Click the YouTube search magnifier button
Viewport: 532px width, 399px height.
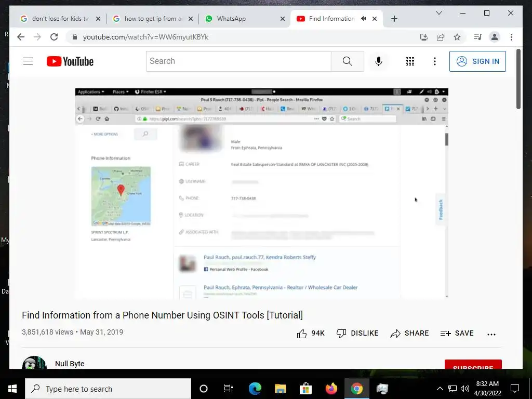[x=347, y=61]
